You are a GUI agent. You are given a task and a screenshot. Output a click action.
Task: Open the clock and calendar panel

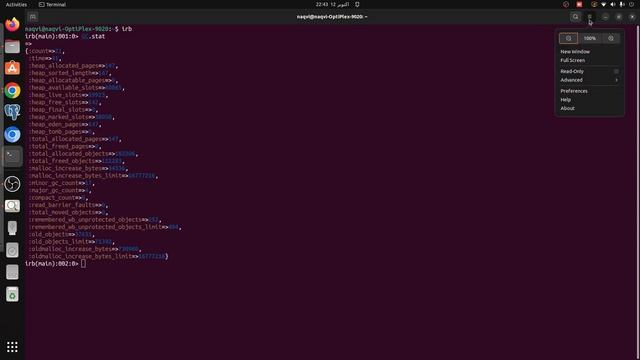(x=332, y=4)
